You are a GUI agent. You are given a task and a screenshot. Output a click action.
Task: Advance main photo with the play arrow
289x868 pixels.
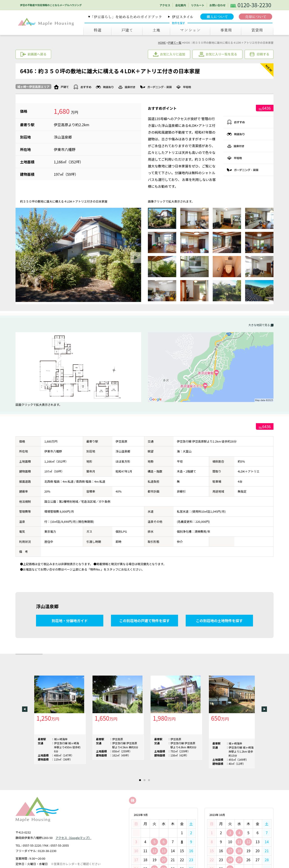[x=135, y=257]
